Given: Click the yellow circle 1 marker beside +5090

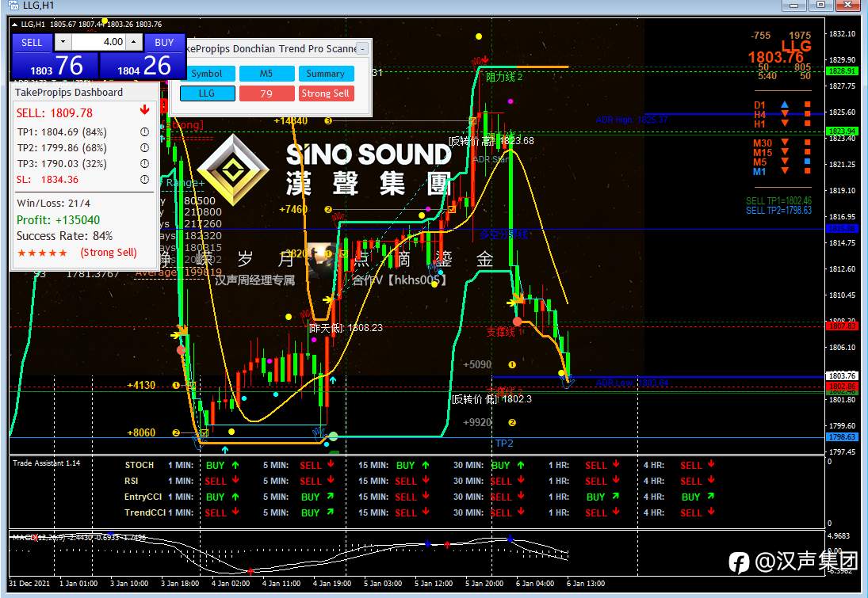Looking at the screenshot, I should point(512,364).
